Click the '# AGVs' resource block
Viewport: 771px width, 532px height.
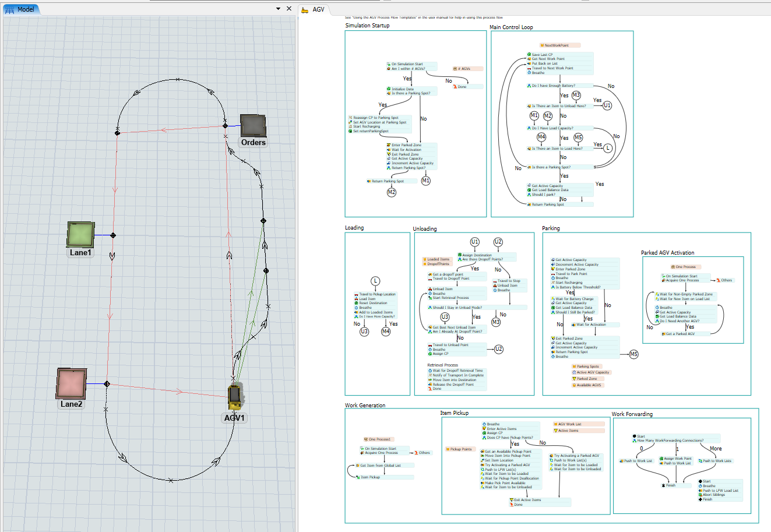tap(467, 69)
